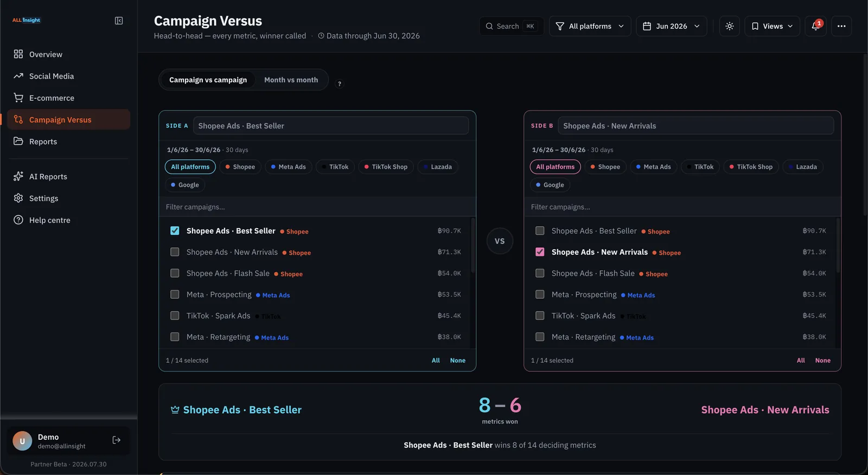The width and height of the screenshot is (868, 475).
Task: Select Shopee filter chip in Side B
Action: point(605,166)
